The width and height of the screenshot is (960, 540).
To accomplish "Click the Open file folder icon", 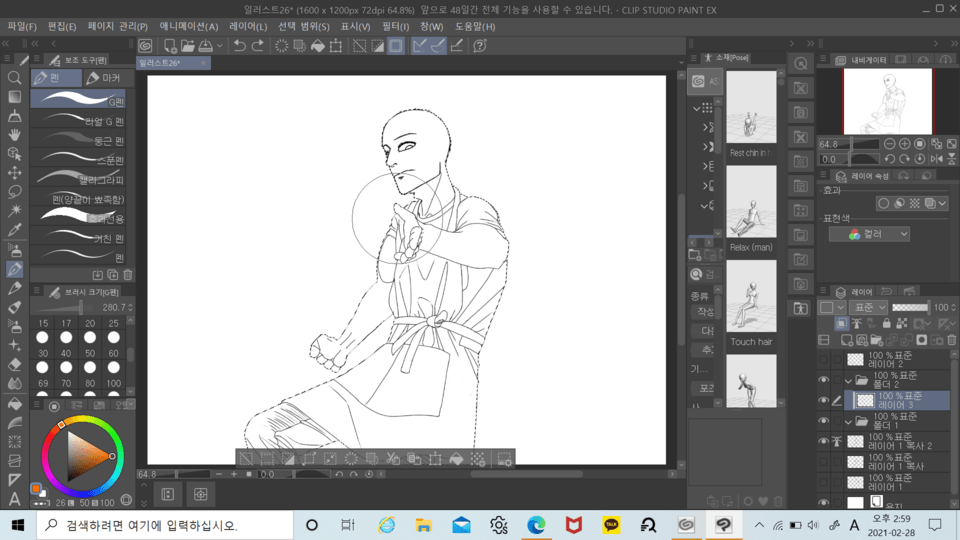I will click(188, 45).
